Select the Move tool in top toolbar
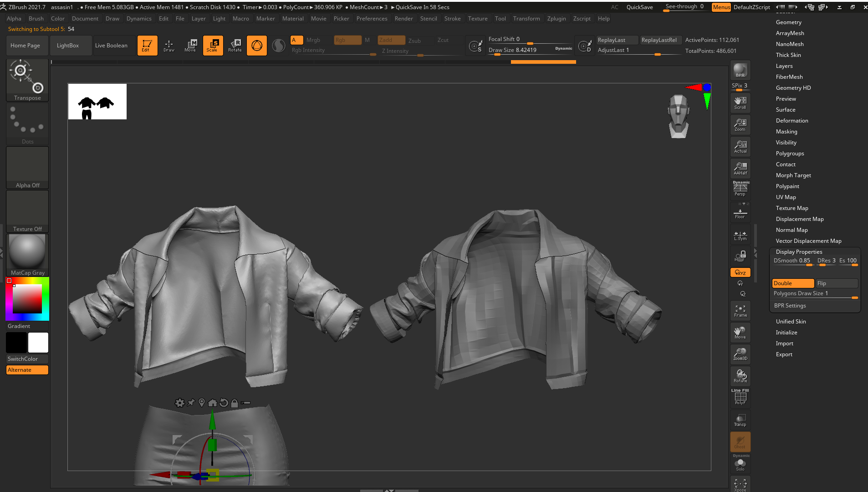The width and height of the screenshot is (868, 492). pyautogui.click(x=190, y=45)
